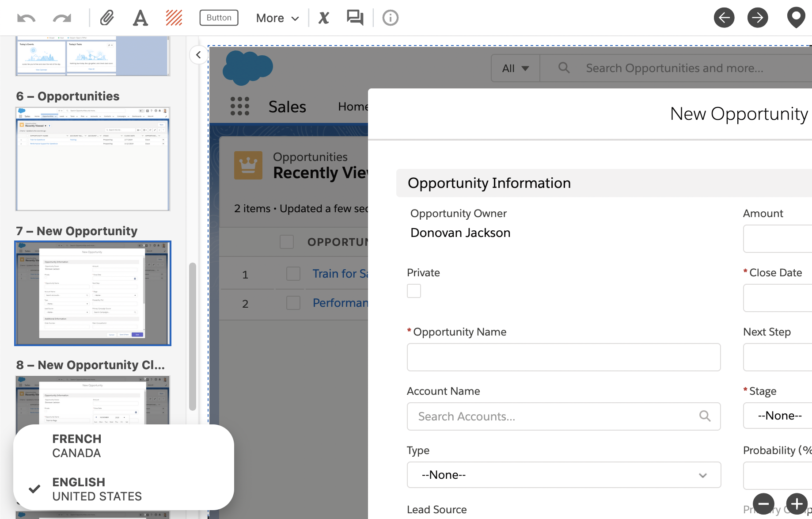Click the red hatched pattern icon

pos(174,18)
